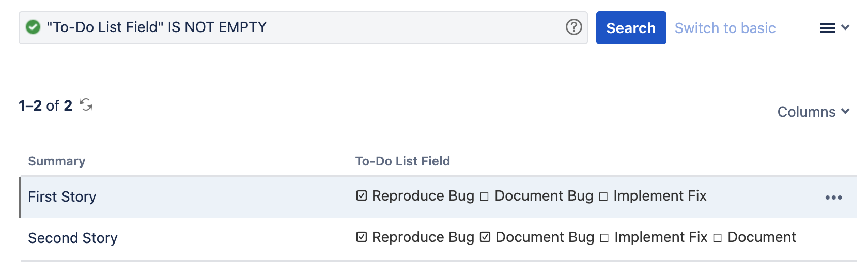Screen dimensions: 868x273
Task: Click unchecked Implement Fix box in Second Story
Action: [604, 238]
